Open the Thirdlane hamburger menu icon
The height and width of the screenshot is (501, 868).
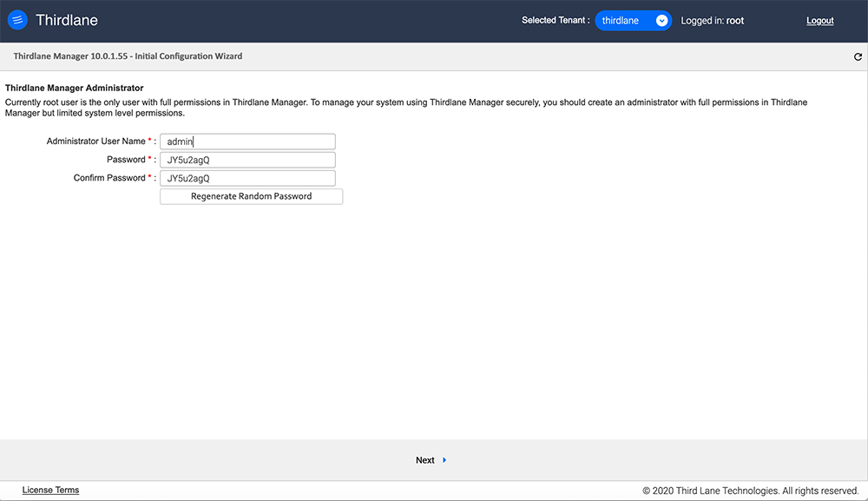(17, 21)
